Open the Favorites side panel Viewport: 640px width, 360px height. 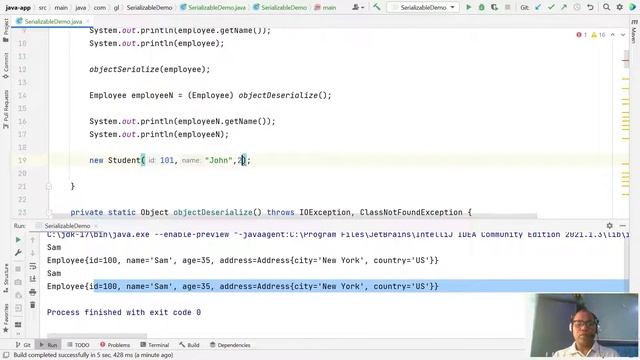pos(6,318)
